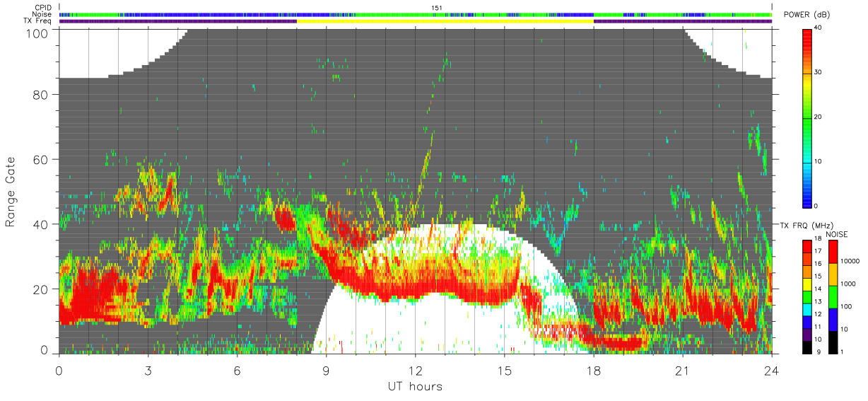Click the "100" tick on Range Gate axis
The width and height of the screenshot is (868, 401).
coord(36,33)
